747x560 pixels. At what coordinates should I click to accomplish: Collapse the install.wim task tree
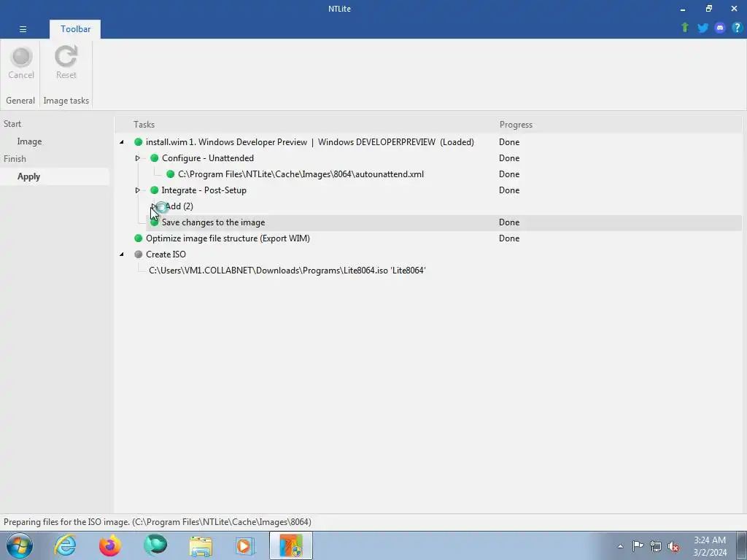pyautogui.click(x=122, y=142)
